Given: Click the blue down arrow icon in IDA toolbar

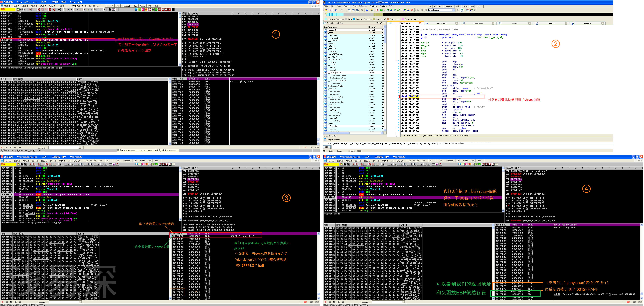Looking at the screenshot, I should point(367,10).
